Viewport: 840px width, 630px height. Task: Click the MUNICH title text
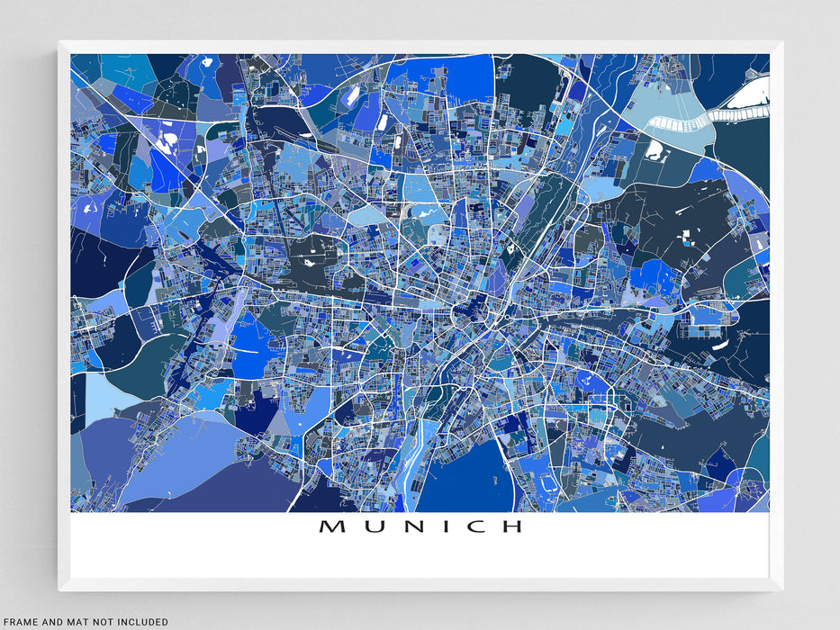point(420,526)
